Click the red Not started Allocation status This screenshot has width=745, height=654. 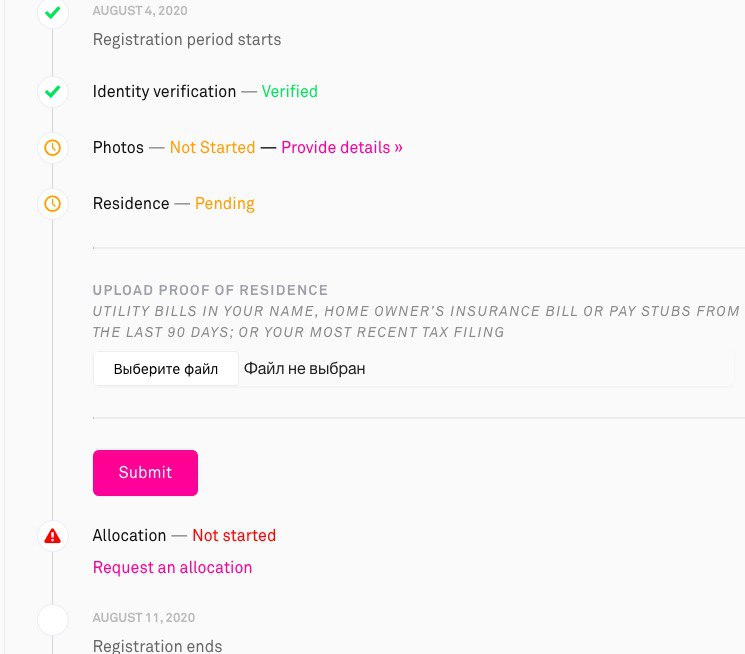tap(234, 536)
